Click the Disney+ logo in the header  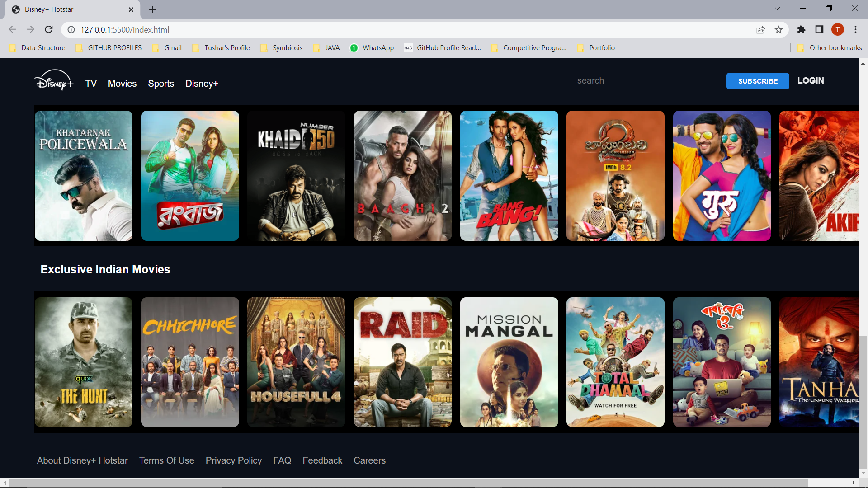pos(54,81)
